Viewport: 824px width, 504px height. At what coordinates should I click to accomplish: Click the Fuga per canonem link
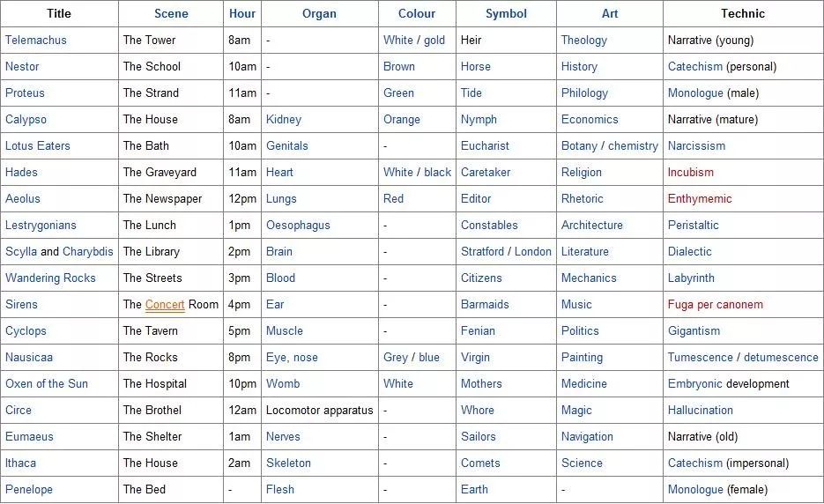point(716,304)
